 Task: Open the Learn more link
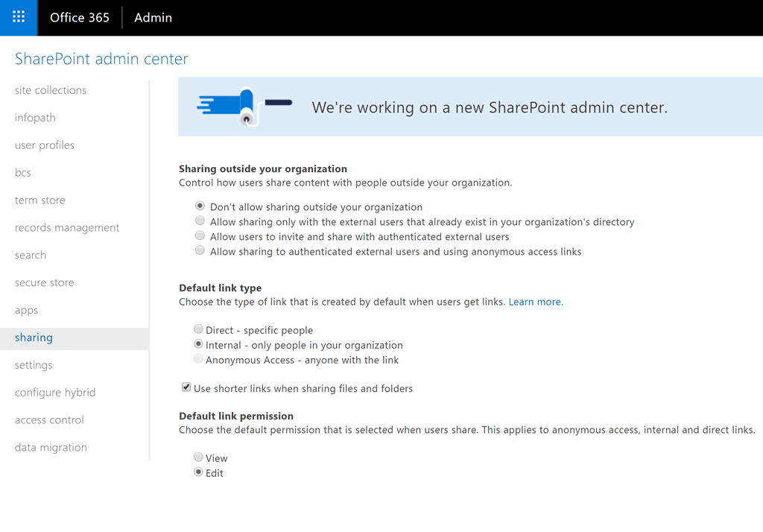[535, 302]
